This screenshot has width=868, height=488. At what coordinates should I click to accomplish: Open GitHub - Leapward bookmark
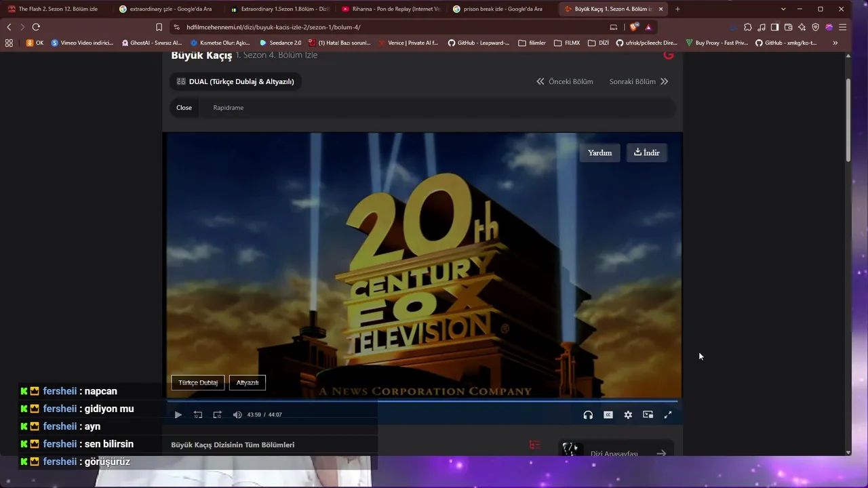(x=479, y=43)
